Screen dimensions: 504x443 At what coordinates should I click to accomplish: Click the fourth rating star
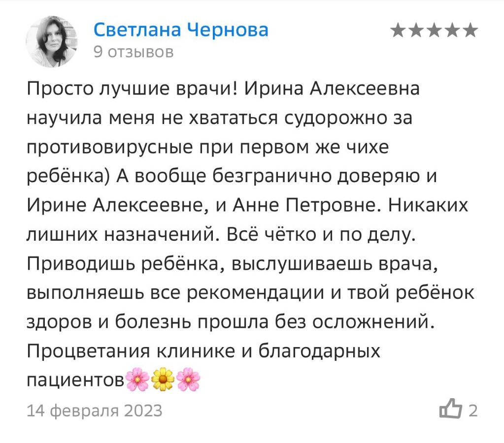pos(452,31)
